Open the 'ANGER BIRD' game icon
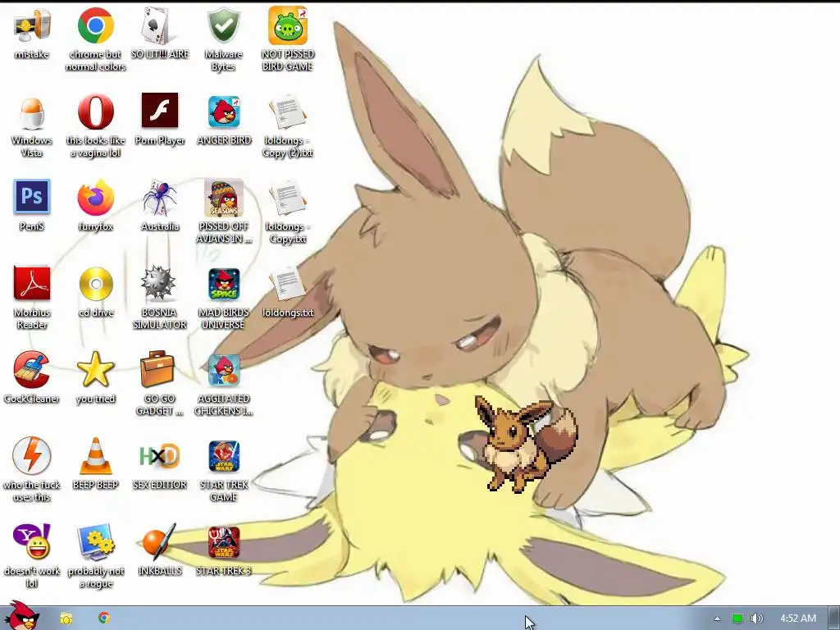 (224, 112)
